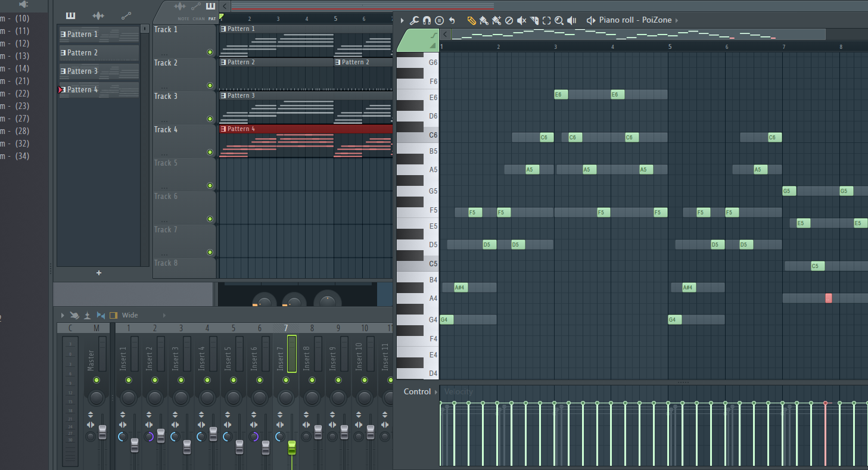Add a new pattern with plus button
The height and width of the screenshot is (470, 868).
(99, 273)
